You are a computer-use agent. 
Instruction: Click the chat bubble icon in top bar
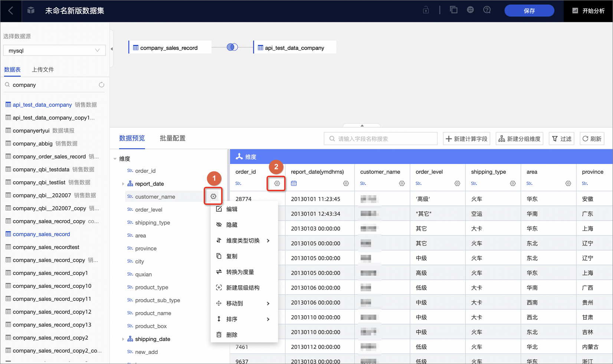pyautogui.click(x=470, y=10)
